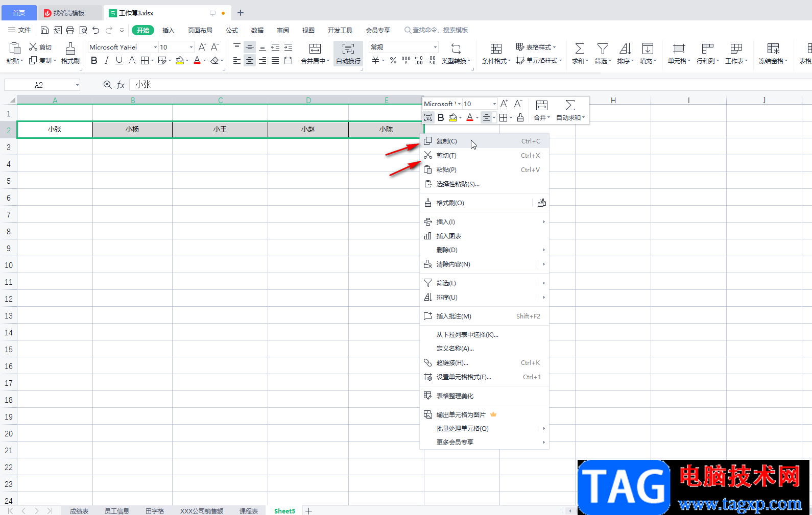Choose Format Cells (设置单元格格式) in context menu
Screen dimensions: 812x515
(x=484, y=377)
